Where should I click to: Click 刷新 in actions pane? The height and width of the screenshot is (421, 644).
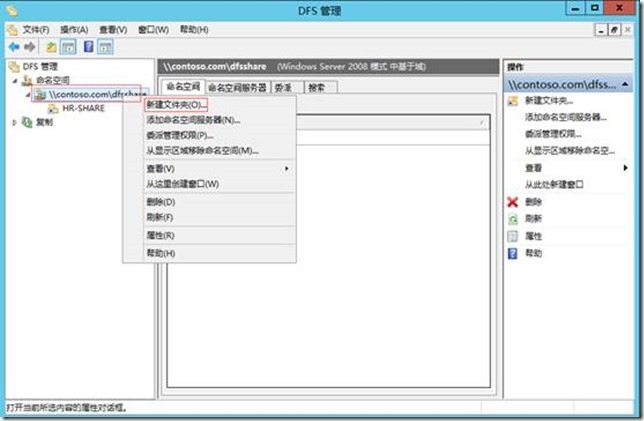(534, 219)
